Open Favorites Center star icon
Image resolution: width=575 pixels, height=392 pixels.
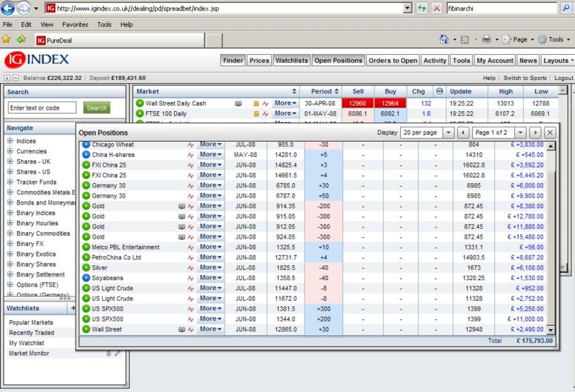(6, 38)
